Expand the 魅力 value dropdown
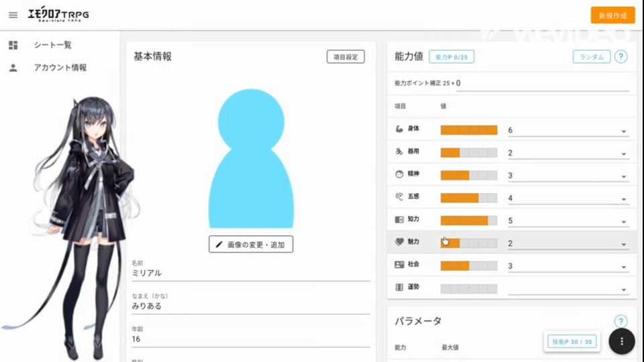Screen dimensions: 644x362 [x=568, y=243]
